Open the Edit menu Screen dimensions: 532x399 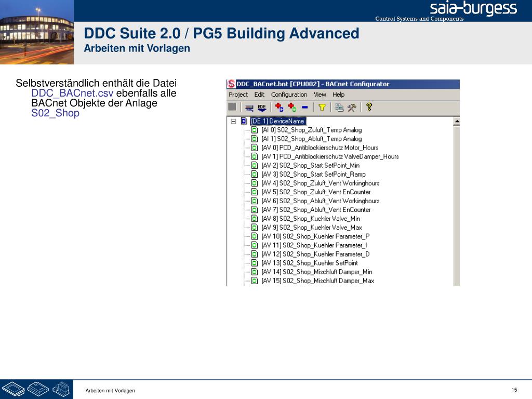click(259, 95)
